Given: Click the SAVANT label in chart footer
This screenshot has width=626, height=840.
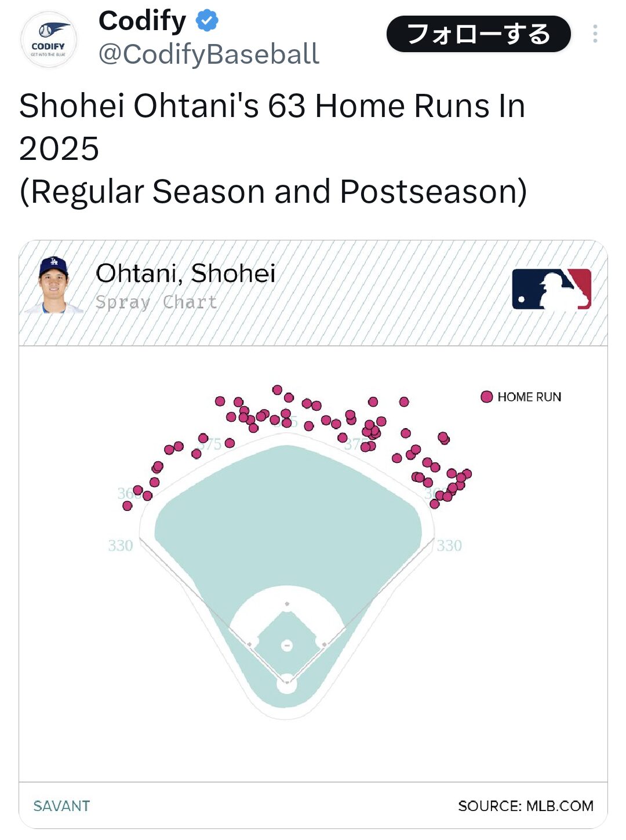Looking at the screenshot, I should click(x=61, y=806).
